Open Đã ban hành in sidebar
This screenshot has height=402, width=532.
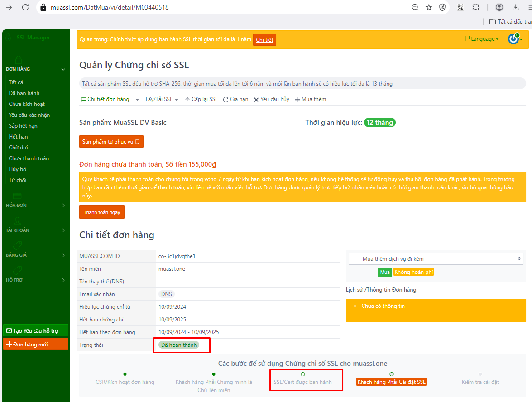point(24,93)
